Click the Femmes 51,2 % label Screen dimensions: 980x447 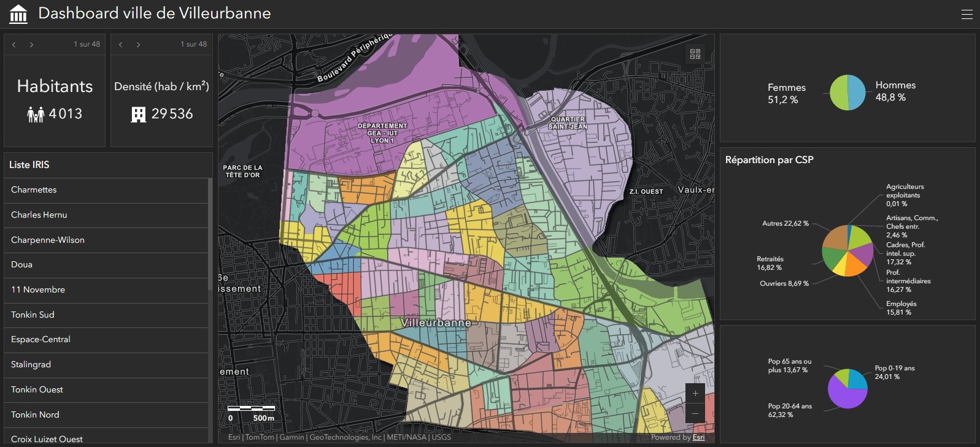[786, 94]
